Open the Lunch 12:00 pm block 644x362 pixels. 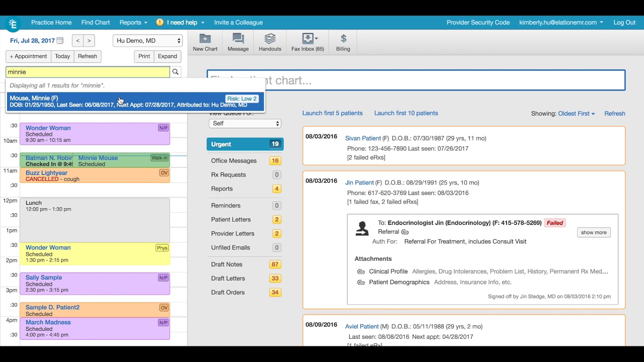pyautogui.click(x=95, y=220)
